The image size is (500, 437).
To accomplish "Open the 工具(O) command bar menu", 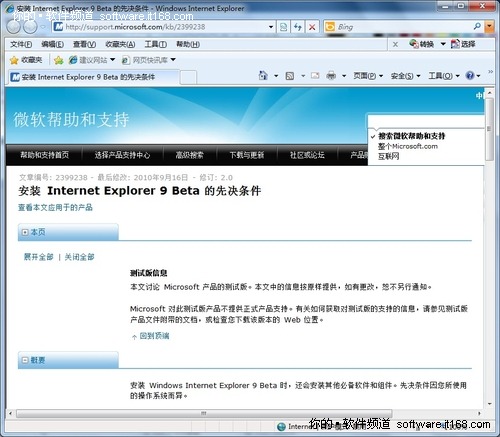I will click(x=444, y=76).
